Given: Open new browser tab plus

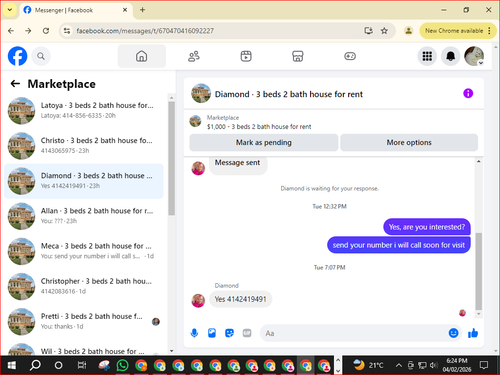Looking at the screenshot, I should [142, 10].
